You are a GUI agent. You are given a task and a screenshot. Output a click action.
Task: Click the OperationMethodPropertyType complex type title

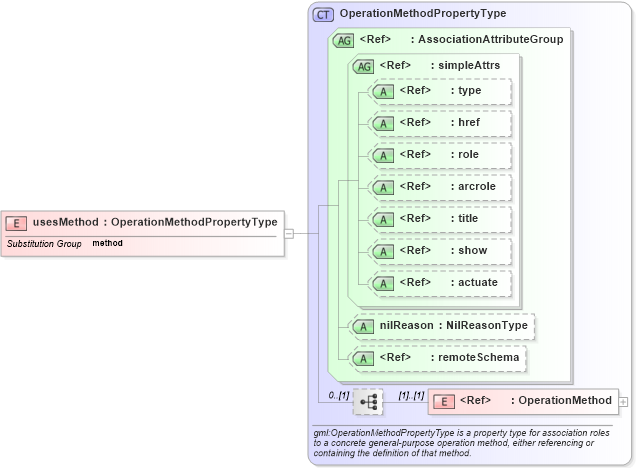pos(423,13)
